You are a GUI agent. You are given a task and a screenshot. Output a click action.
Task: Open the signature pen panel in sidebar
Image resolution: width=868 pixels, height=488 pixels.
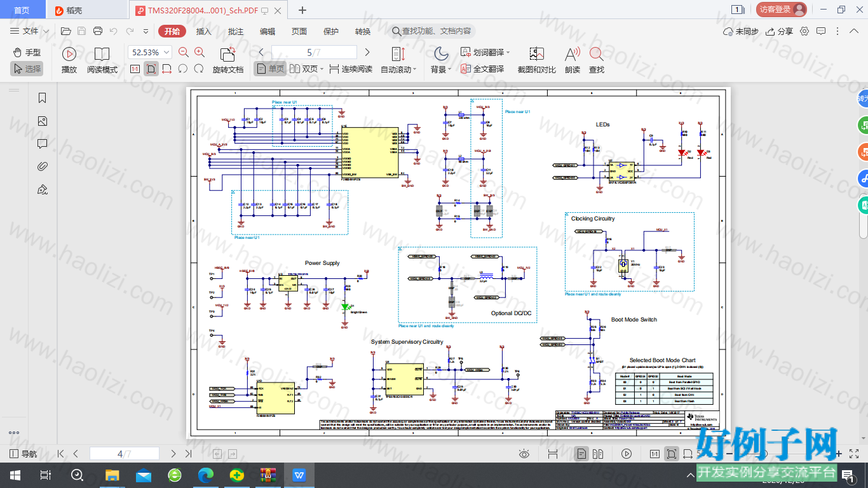point(43,189)
